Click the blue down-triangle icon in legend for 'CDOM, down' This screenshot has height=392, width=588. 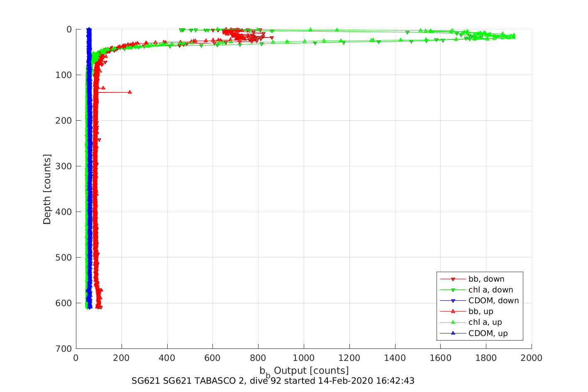pyautogui.click(x=453, y=301)
